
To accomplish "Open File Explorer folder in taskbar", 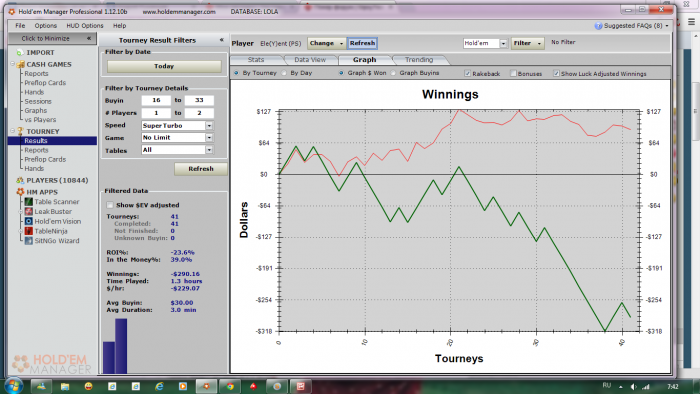I will coord(65,386).
